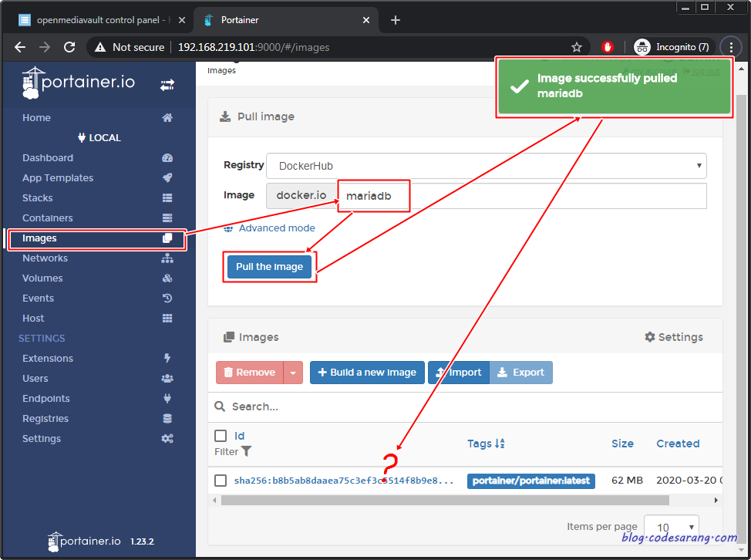Click the Export button
The image size is (751, 560).
[520, 373]
